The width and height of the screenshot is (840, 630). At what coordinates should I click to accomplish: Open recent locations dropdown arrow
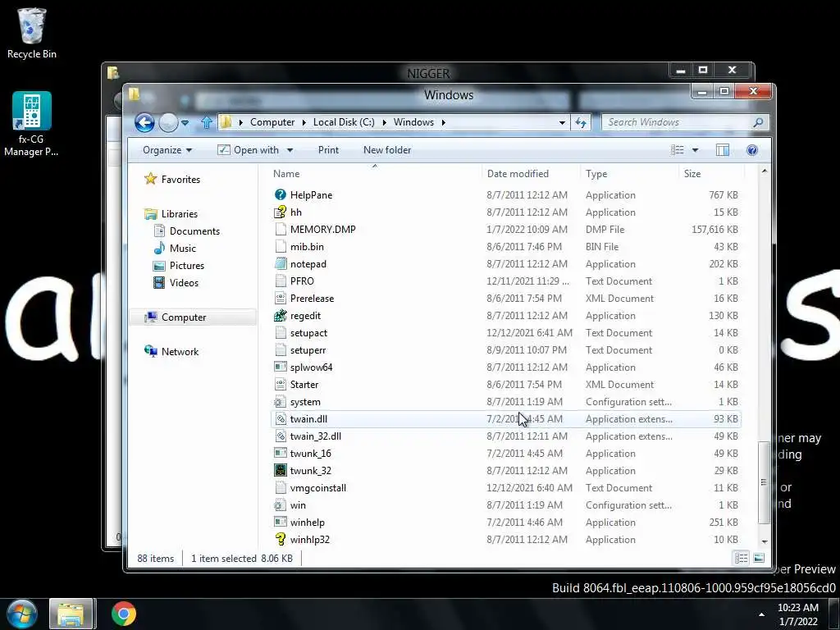click(185, 123)
